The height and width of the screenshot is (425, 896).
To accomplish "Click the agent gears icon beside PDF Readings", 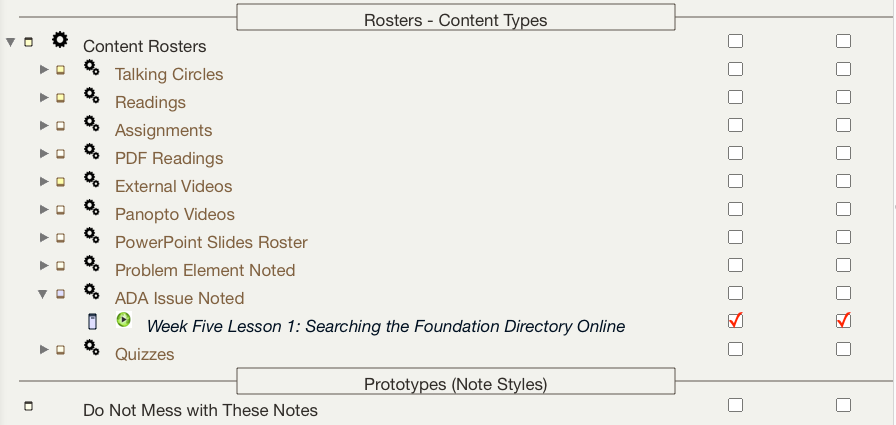I will [x=91, y=152].
